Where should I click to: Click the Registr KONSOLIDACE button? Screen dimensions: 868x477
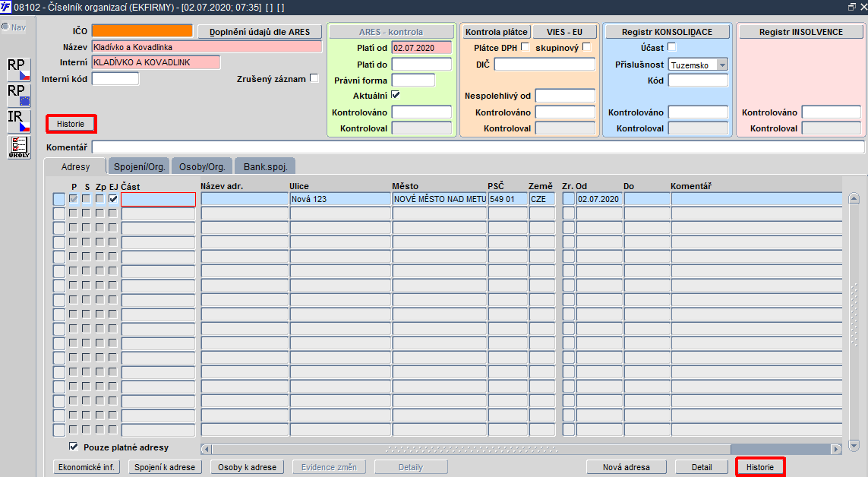click(x=667, y=32)
